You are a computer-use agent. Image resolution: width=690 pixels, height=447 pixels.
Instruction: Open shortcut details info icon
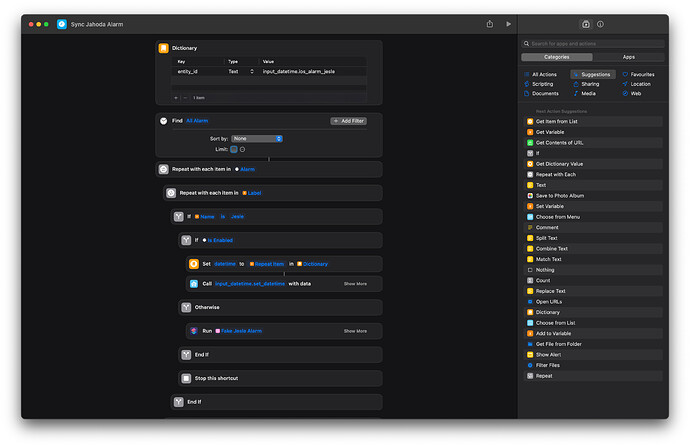point(600,24)
